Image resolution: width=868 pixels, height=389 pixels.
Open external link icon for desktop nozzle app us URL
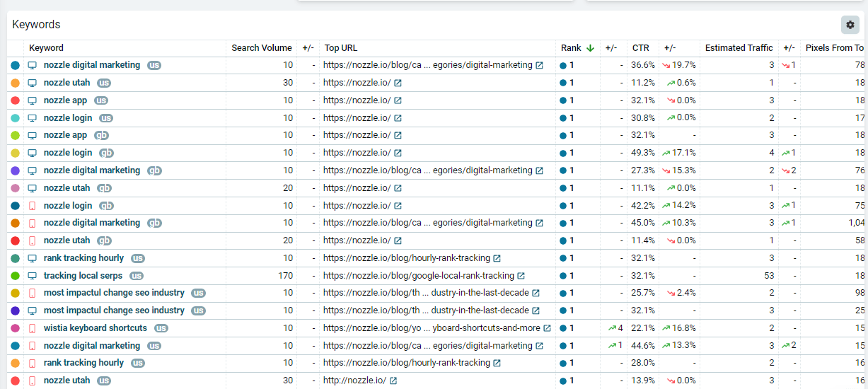pyautogui.click(x=398, y=100)
